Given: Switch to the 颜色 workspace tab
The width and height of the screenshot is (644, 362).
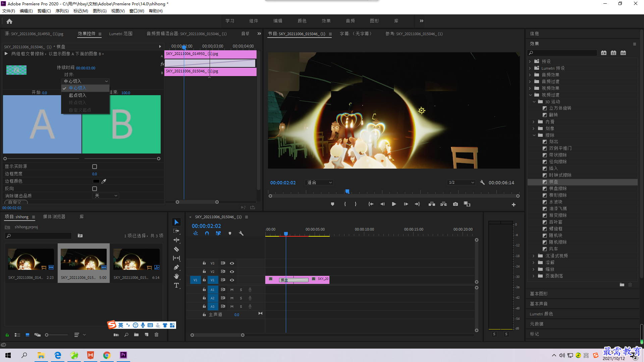Looking at the screenshot, I should click(302, 21).
